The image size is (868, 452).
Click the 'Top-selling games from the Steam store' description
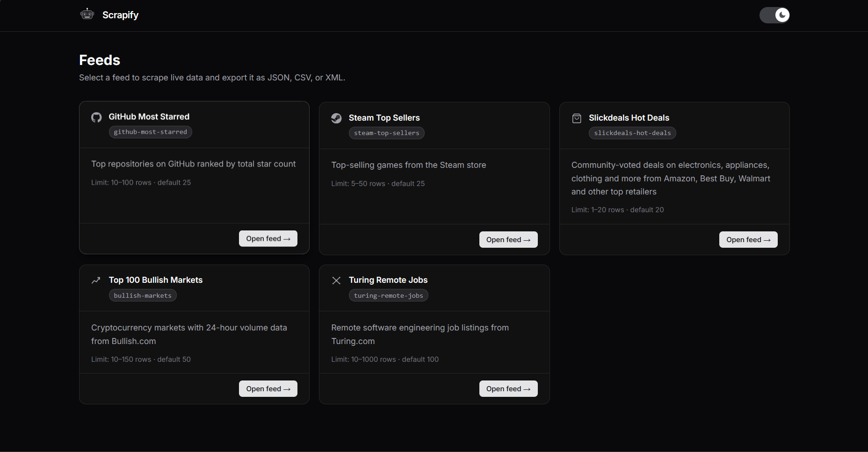[409, 165]
